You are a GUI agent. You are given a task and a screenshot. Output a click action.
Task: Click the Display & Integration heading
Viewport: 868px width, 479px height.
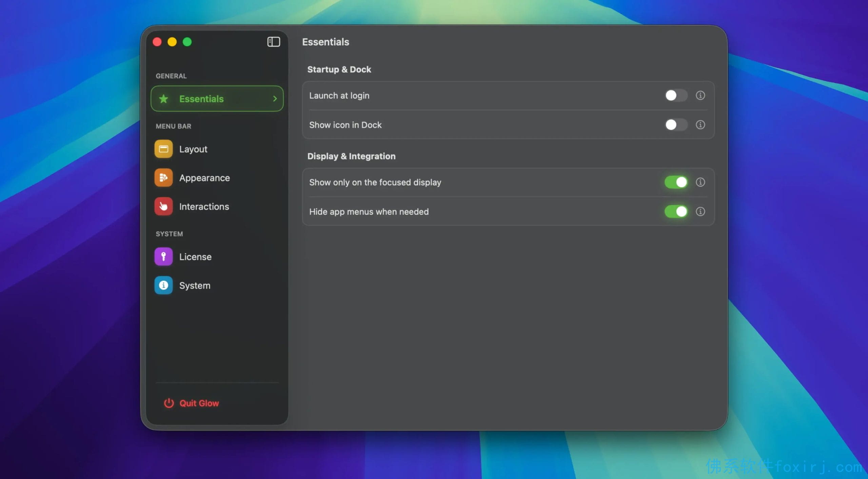coord(351,156)
